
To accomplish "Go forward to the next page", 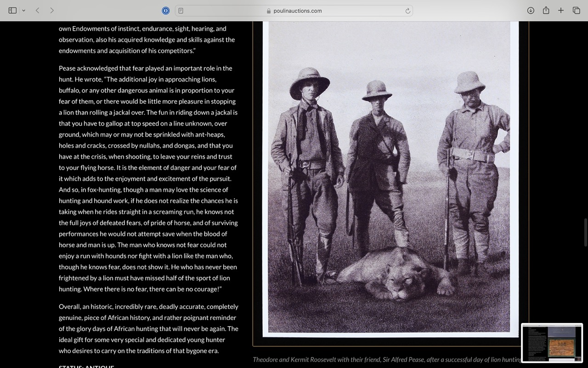I will pyautogui.click(x=52, y=10).
